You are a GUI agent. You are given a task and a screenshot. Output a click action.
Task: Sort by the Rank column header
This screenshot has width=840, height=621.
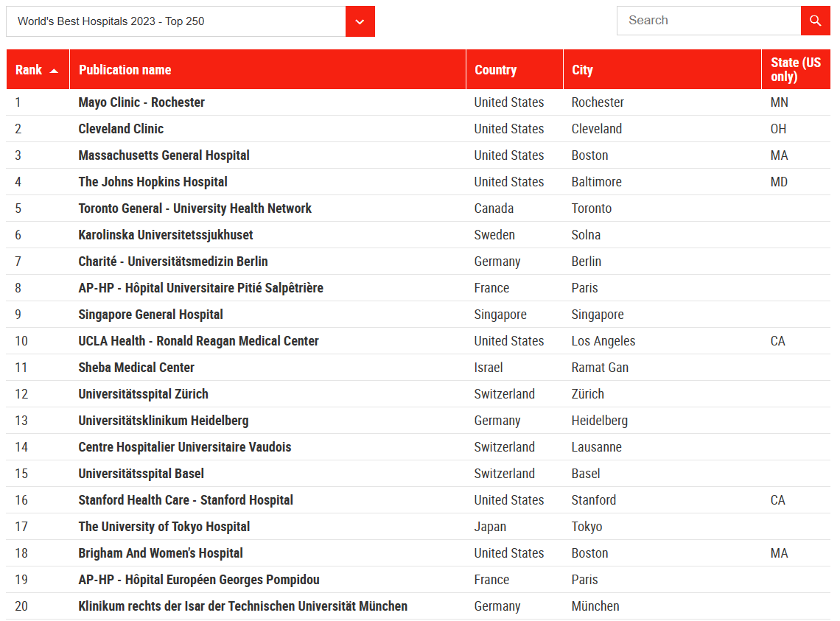pyautogui.click(x=38, y=70)
